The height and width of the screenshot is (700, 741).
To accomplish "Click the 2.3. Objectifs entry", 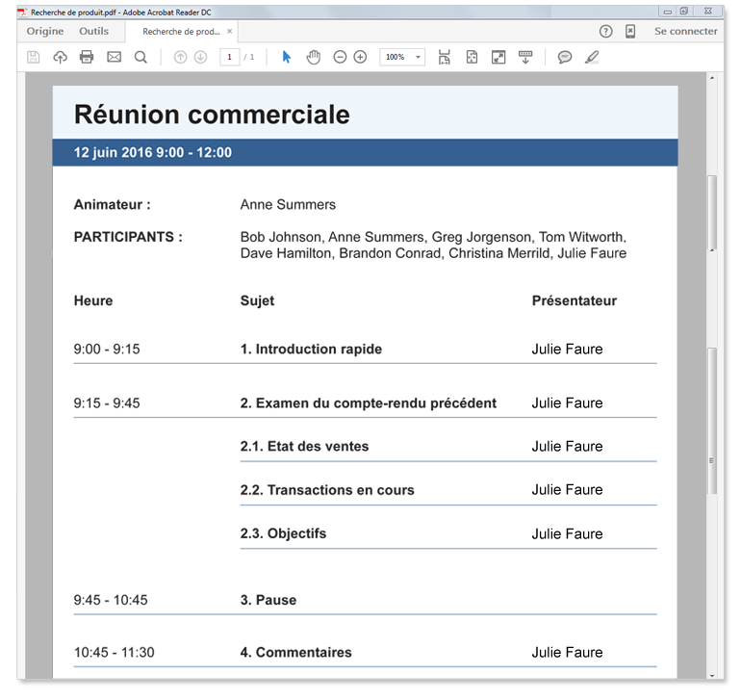I will (x=283, y=533).
